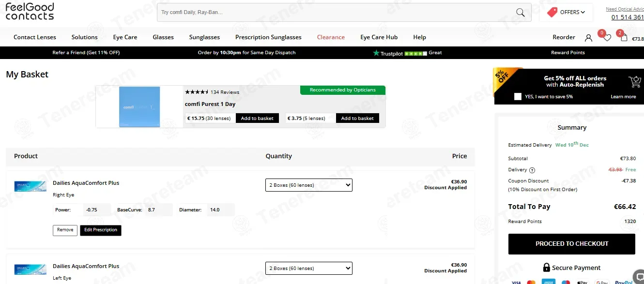Click the Estimated Delivery date Wed 10th Dec
Viewport: 644px width, 284px height.
pyautogui.click(x=572, y=145)
